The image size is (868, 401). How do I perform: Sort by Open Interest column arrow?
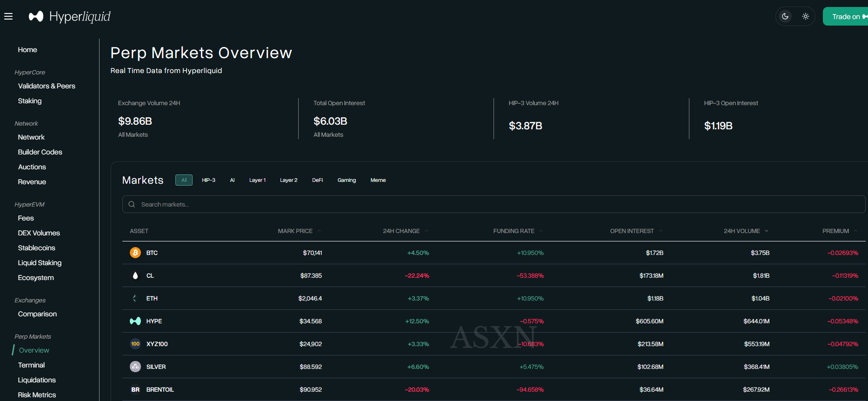coord(661,231)
